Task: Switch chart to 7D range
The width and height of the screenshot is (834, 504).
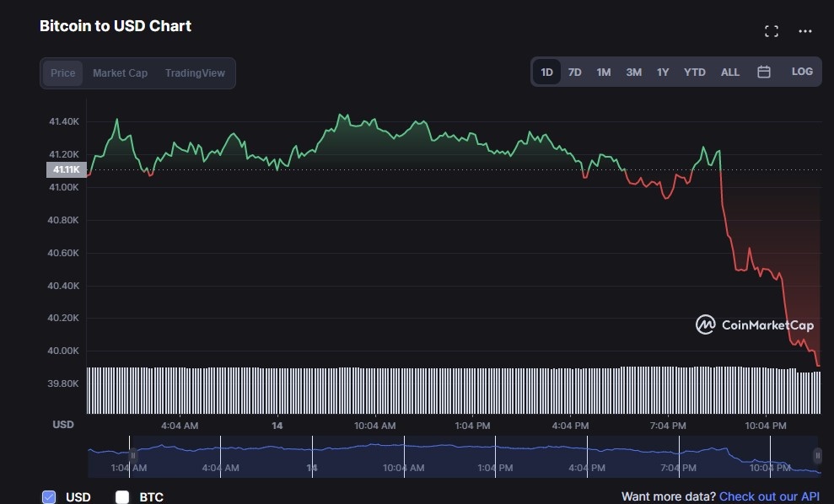Action: click(x=574, y=72)
